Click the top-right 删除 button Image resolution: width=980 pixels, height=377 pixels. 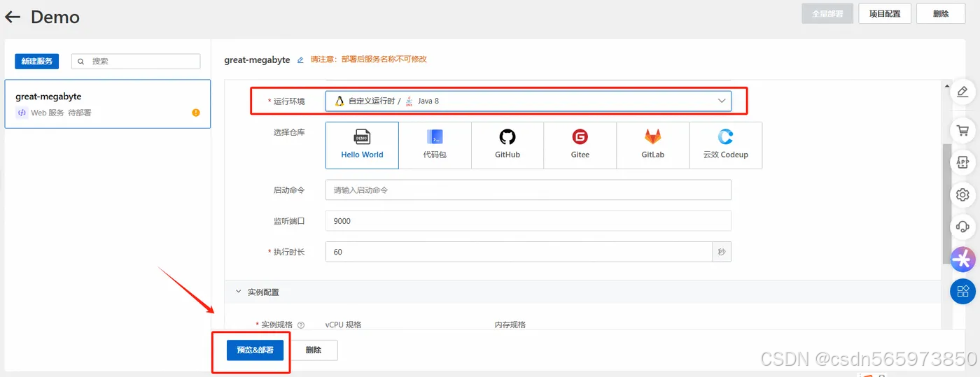(941, 13)
